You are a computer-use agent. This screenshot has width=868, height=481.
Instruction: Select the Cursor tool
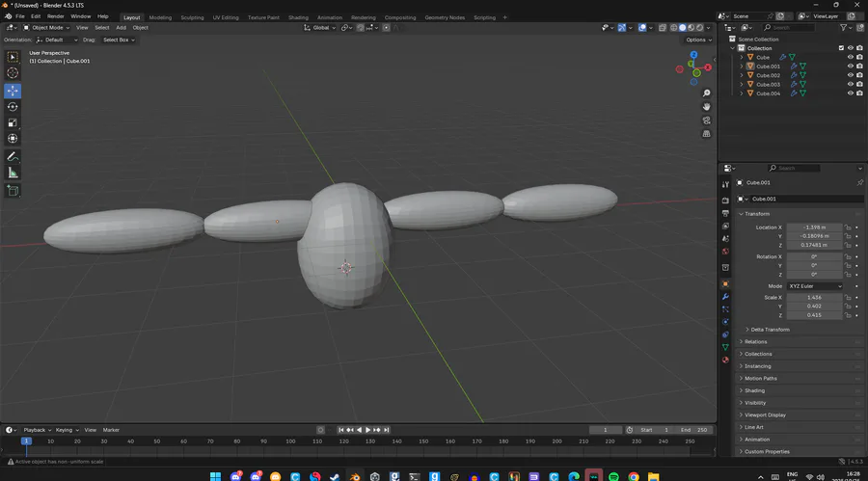[x=13, y=73]
